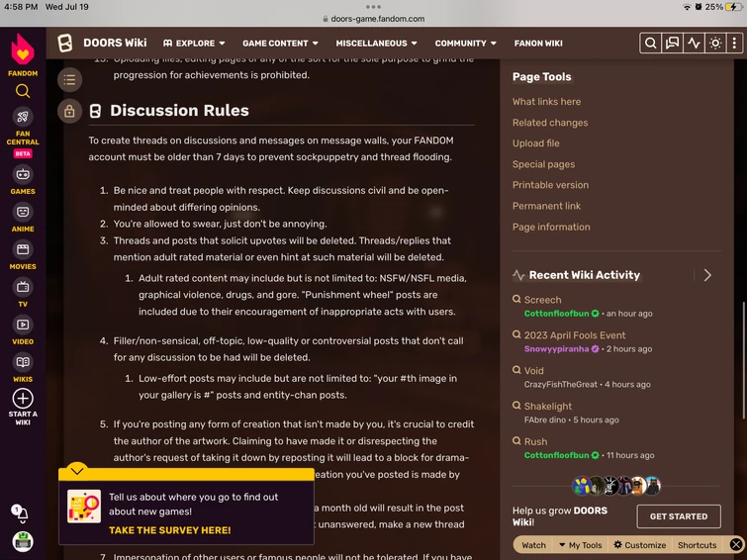Tap the Wi-Fi icon in status bar
Image resolution: width=747 pixels, height=560 pixels.
click(x=687, y=7)
